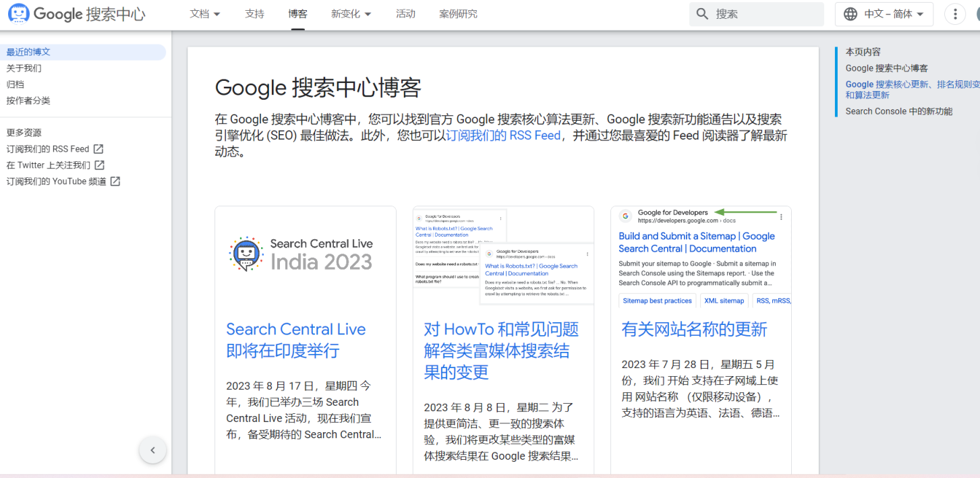Open the Search Central Live 即将在印度举行 post
980x478 pixels.
point(296,340)
